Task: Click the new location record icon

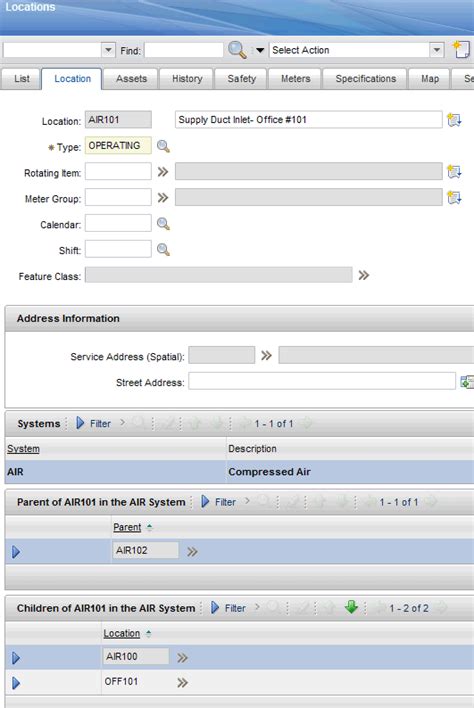Action: click(461, 49)
